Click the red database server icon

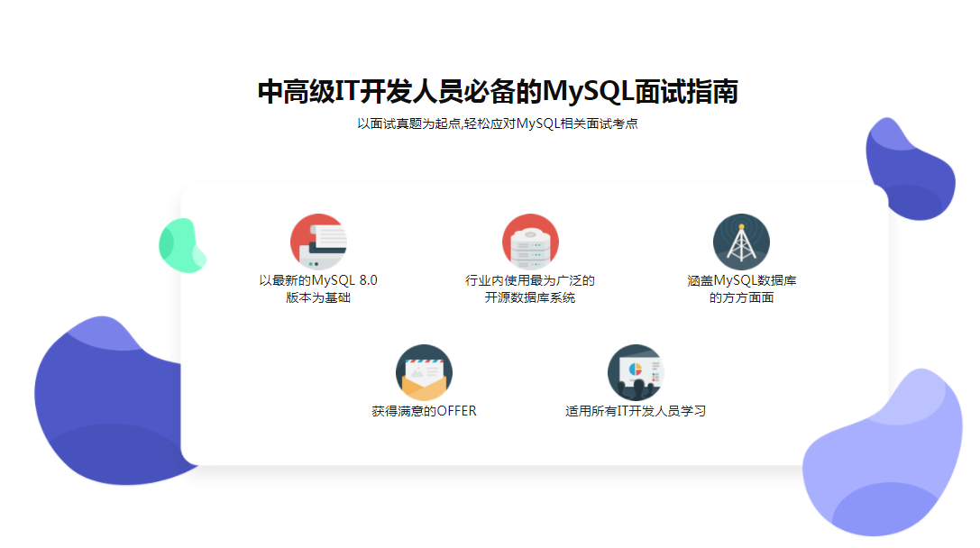pos(530,242)
